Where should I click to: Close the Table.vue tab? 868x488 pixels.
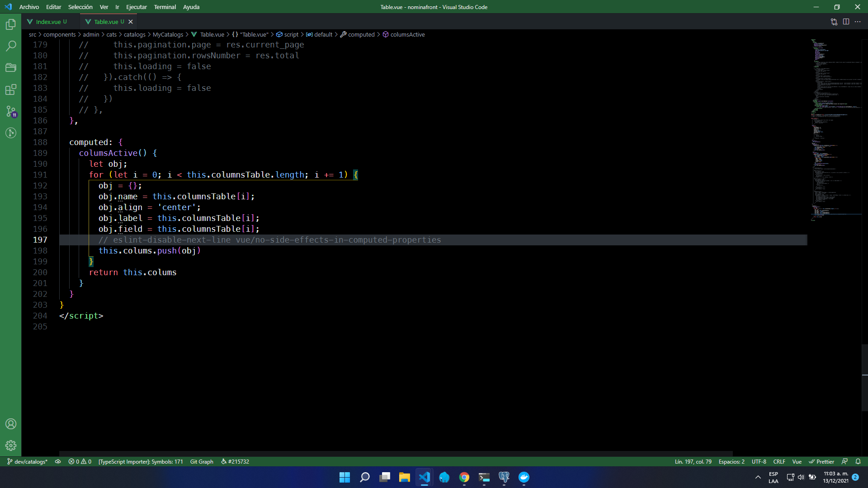(x=131, y=22)
